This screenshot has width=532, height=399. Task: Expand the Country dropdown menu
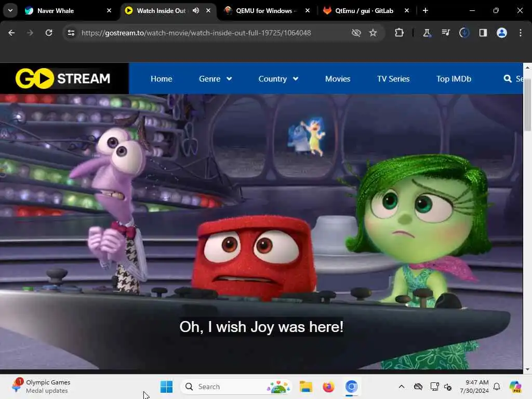coord(278,79)
